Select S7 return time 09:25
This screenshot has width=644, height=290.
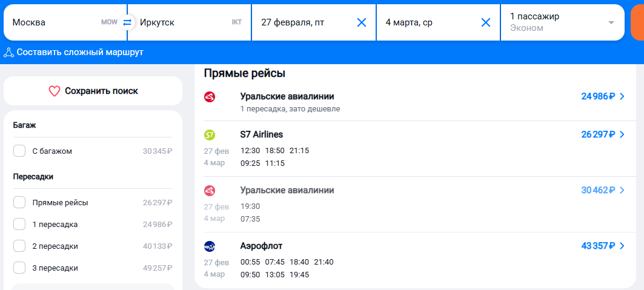[250, 163]
